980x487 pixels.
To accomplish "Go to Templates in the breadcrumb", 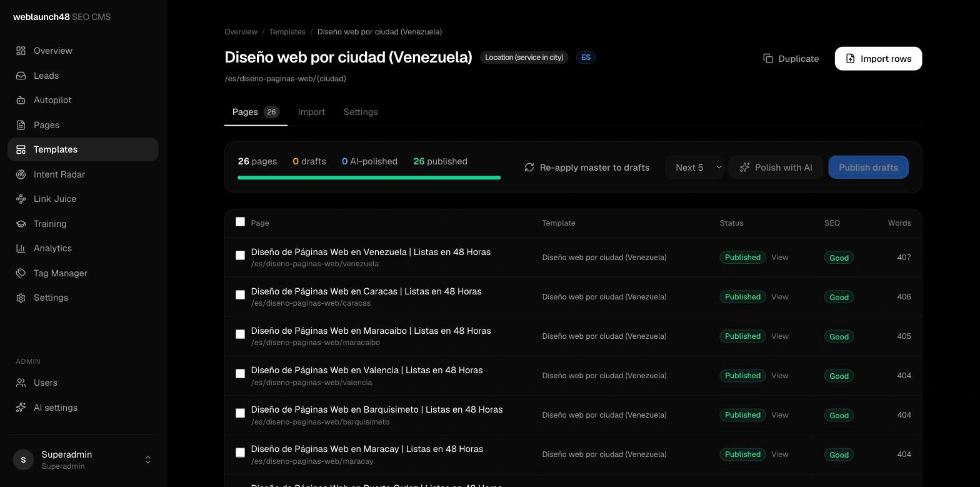I will click(x=287, y=32).
